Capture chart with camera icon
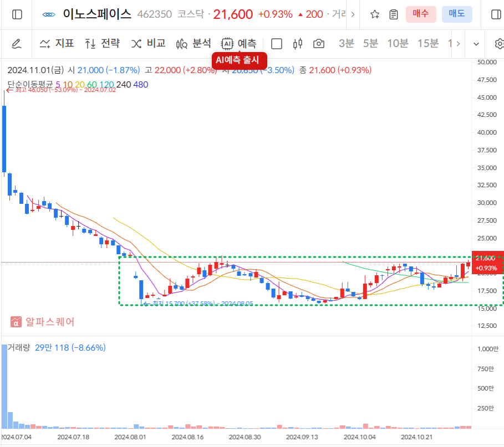The height and width of the screenshot is (447, 504). tap(319, 44)
